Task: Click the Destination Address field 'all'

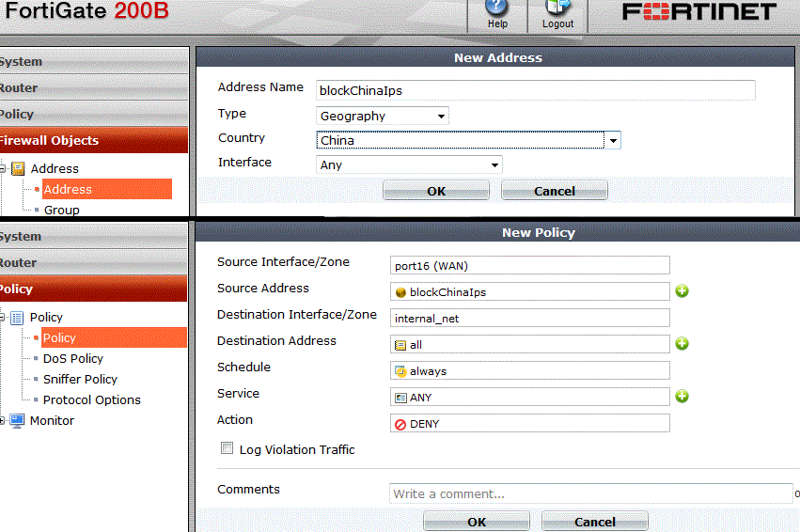Action: (529, 344)
